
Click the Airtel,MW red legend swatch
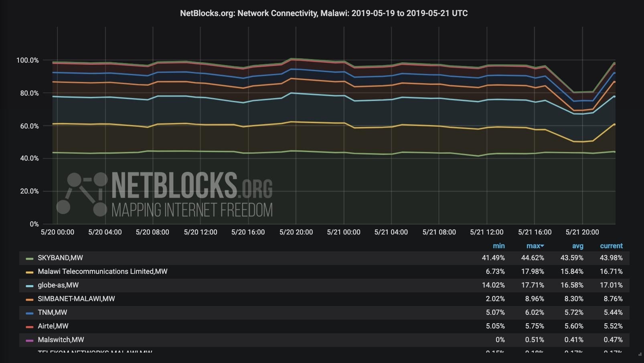pyautogui.click(x=29, y=326)
